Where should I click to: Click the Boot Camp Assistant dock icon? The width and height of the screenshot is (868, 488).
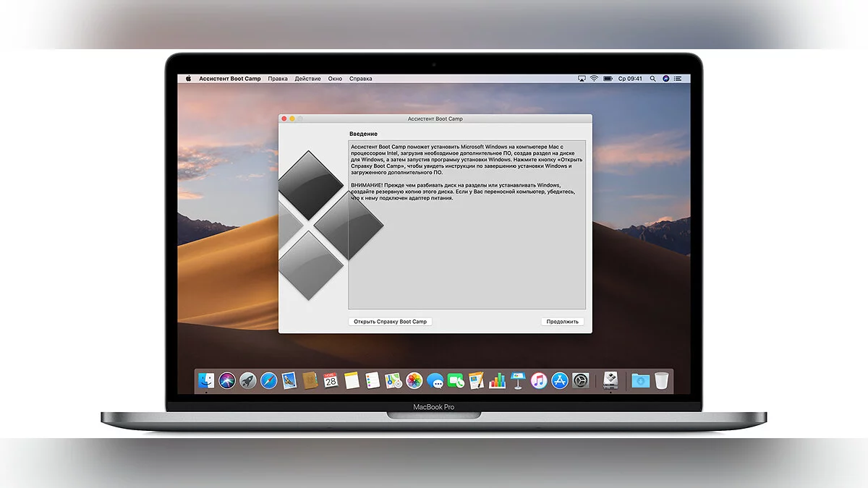pyautogui.click(x=610, y=380)
